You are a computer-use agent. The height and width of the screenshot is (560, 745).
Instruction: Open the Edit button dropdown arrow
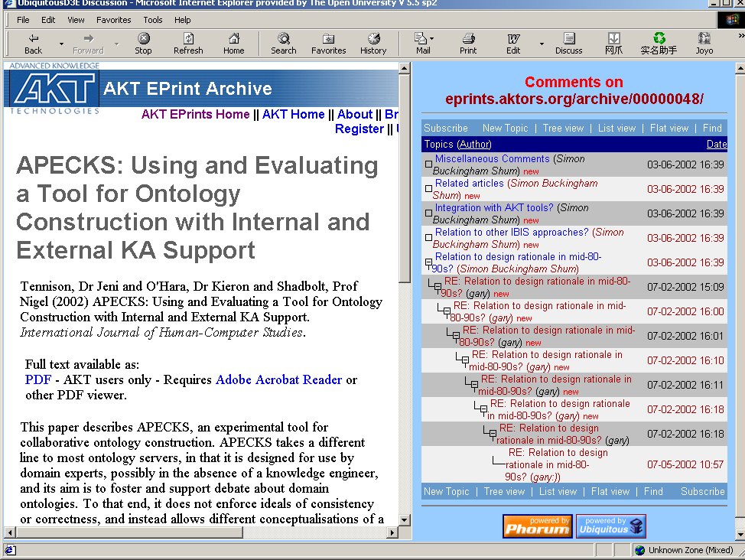click(x=542, y=44)
